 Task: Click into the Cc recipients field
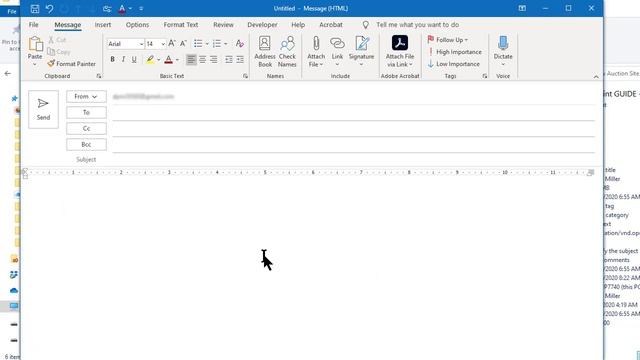pyautogui.click(x=353, y=129)
